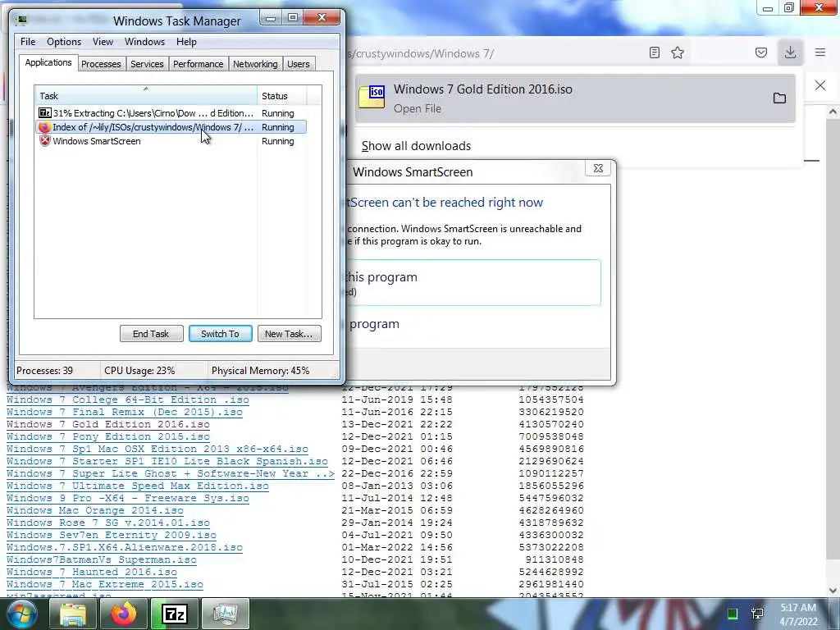
Task: Switch to Task Manager taskbar button
Action: (226, 614)
